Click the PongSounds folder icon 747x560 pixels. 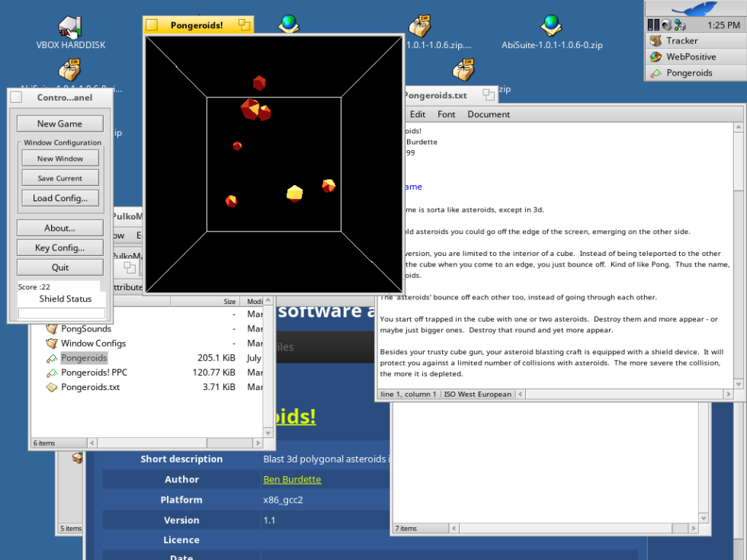[x=52, y=328]
